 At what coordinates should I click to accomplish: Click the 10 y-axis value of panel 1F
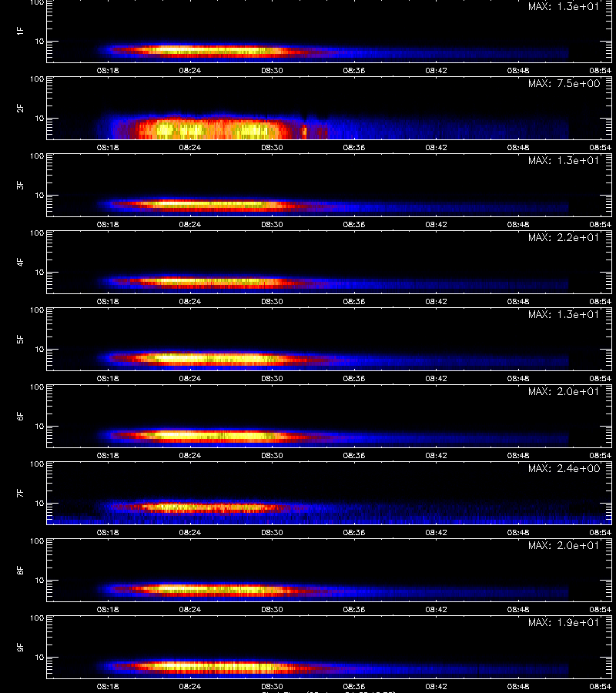tap(39, 42)
